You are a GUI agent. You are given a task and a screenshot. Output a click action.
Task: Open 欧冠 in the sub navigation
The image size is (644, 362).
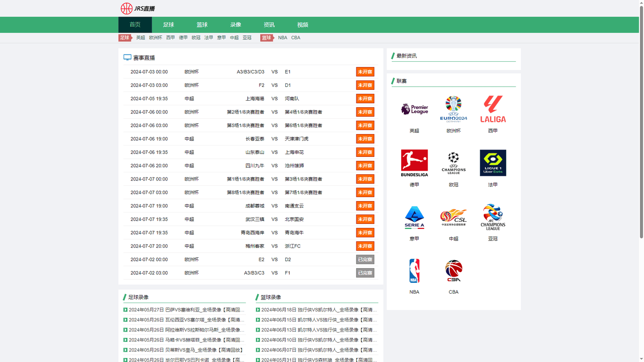point(196,38)
